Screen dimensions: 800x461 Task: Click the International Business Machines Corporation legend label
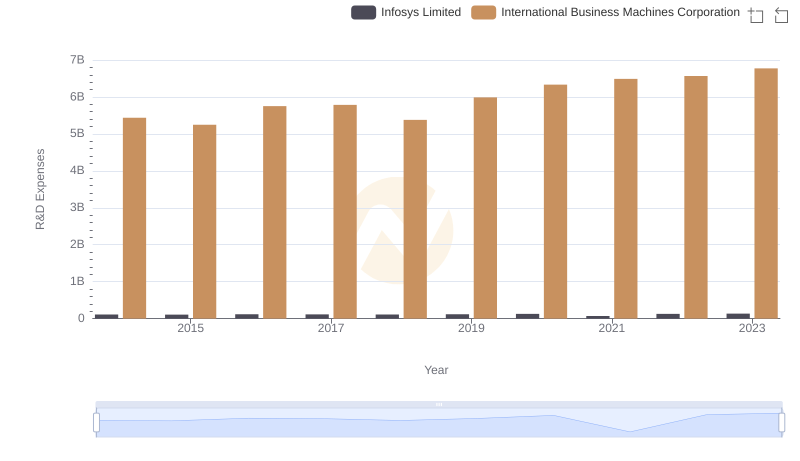(620, 12)
